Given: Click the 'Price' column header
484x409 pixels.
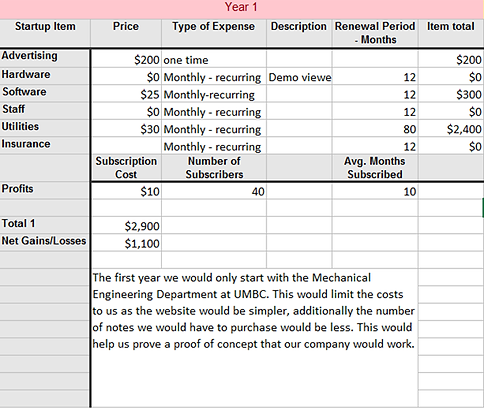Looking at the screenshot, I should (126, 33).
